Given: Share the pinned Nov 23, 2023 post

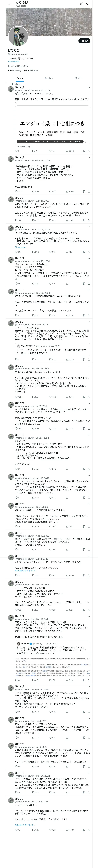Looking at the screenshot, I should [x=89, y=151].
